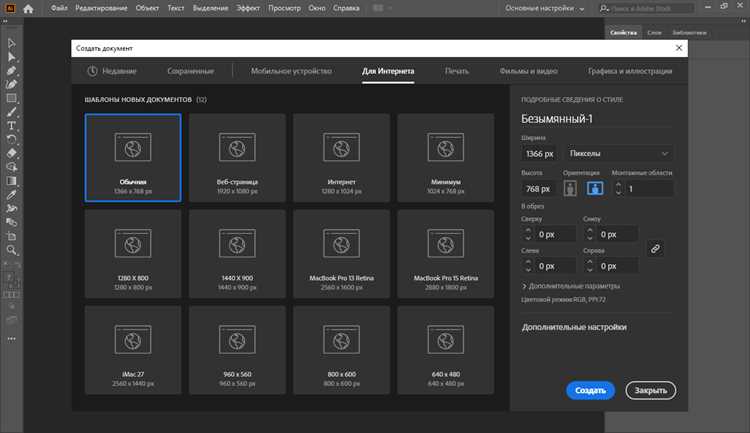
Task: Select the Pen tool
Action: coord(11,71)
